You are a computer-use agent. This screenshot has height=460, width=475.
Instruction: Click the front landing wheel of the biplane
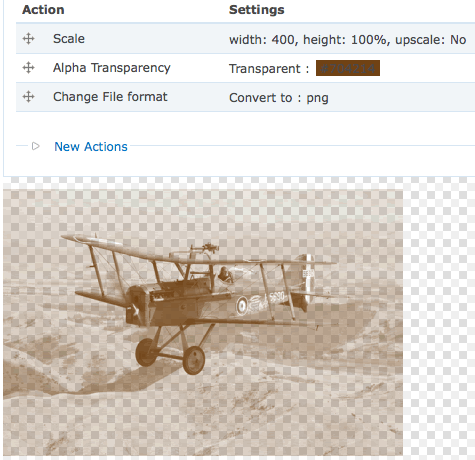coord(194,360)
